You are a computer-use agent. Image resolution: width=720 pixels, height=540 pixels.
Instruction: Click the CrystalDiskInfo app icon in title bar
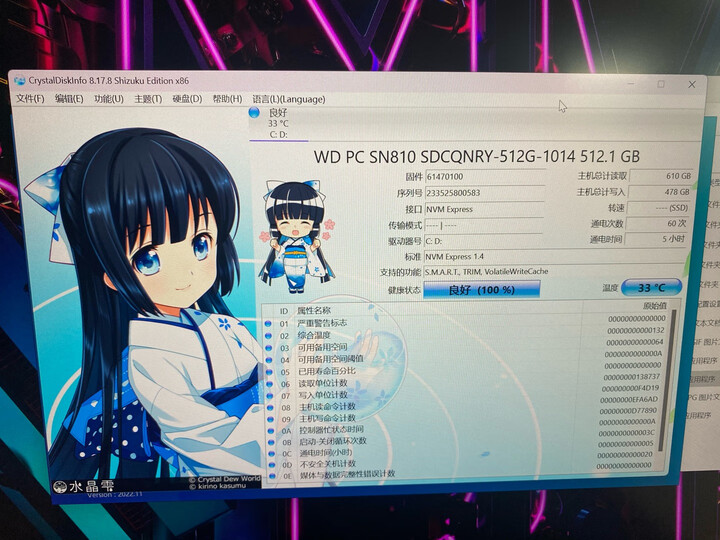20,81
